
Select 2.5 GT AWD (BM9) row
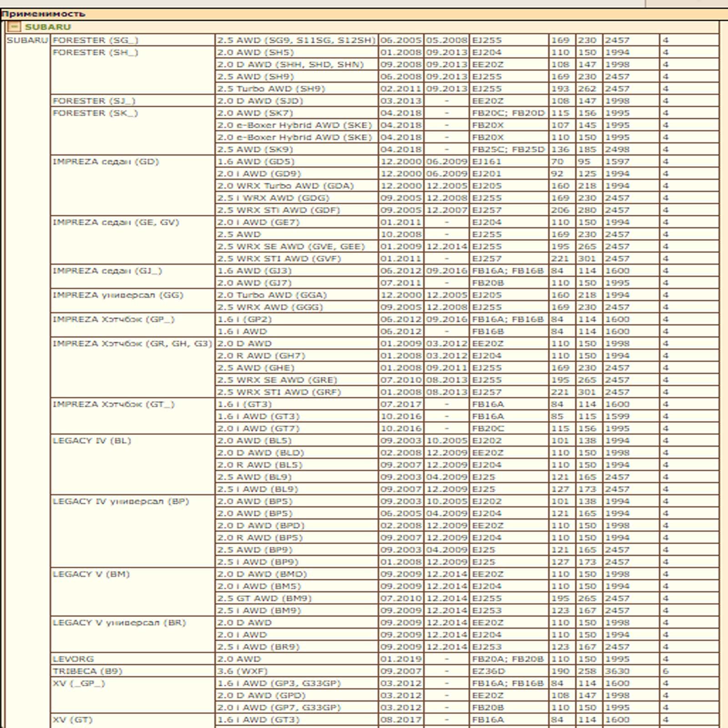264,598
